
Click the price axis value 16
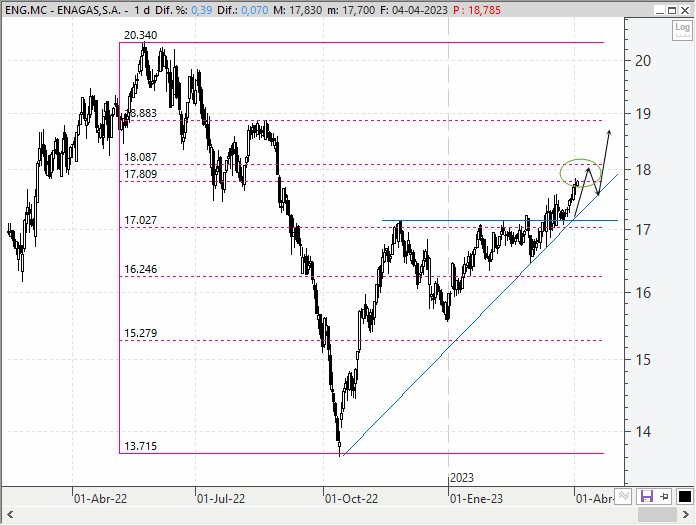[x=643, y=293]
